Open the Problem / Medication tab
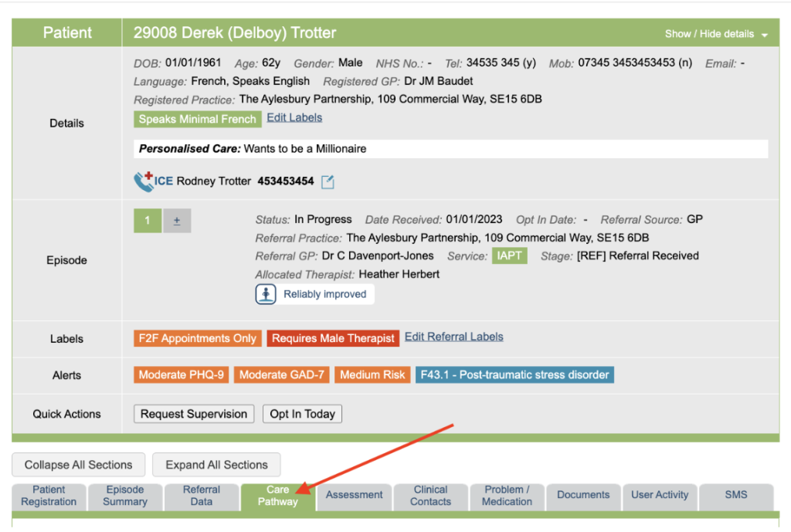Screen dimensions: 791x532 507,496
